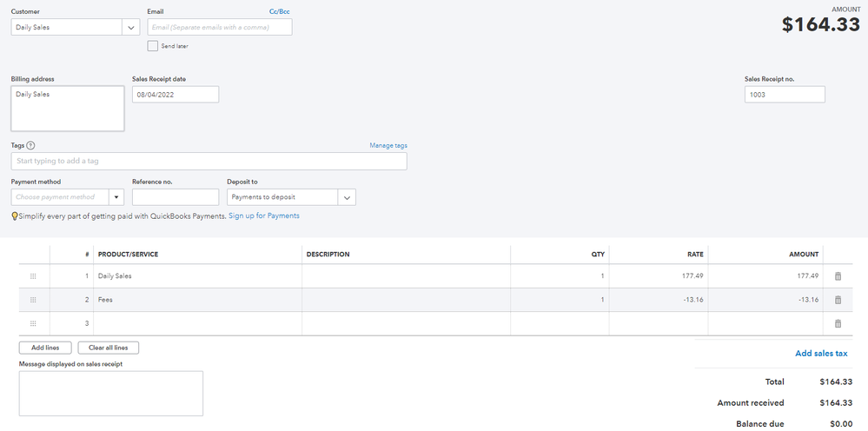The width and height of the screenshot is (868, 431).
Task: Open the Payment method dropdown
Action: 116,197
